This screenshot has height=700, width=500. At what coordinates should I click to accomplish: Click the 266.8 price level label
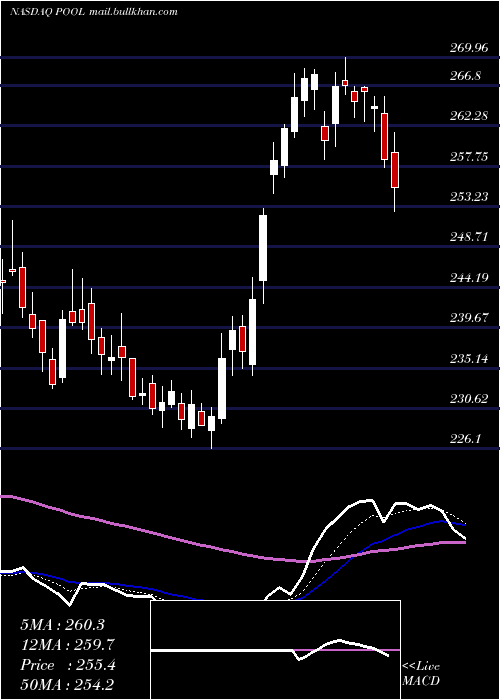pos(465,75)
